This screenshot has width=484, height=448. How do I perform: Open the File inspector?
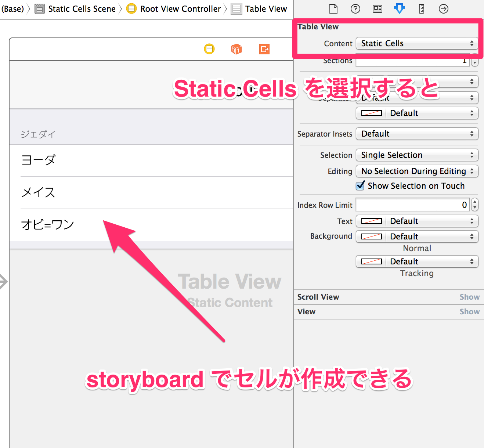[333, 9]
